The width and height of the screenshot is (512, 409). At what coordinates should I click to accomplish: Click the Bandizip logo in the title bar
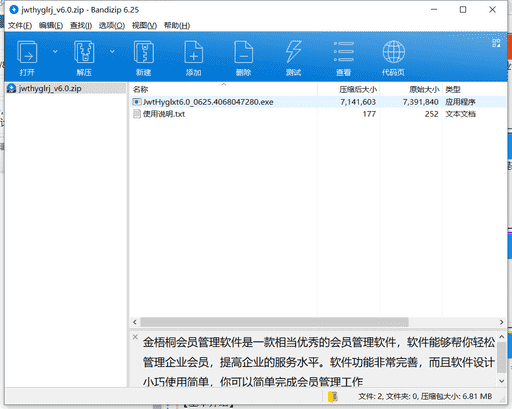click(14, 10)
